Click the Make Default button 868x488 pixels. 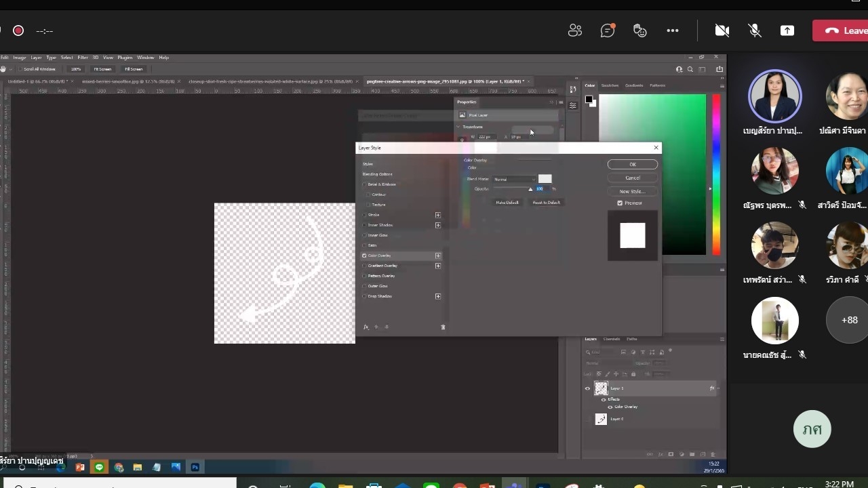507,203
